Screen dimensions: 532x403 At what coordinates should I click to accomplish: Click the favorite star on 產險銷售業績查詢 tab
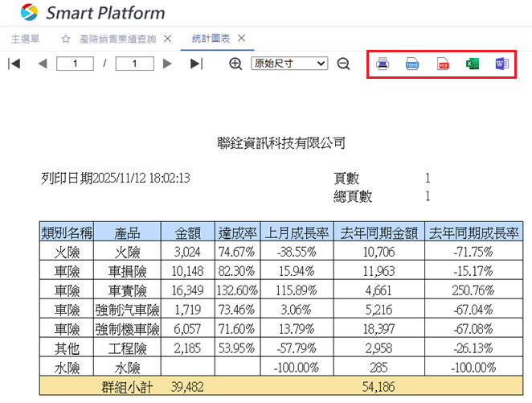(66, 39)
